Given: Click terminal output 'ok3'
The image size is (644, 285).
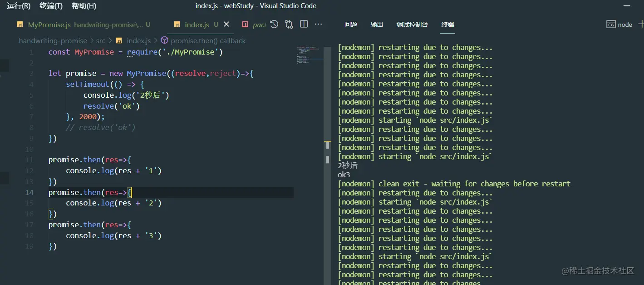Looking at the screenshot, I should [344, 175].
